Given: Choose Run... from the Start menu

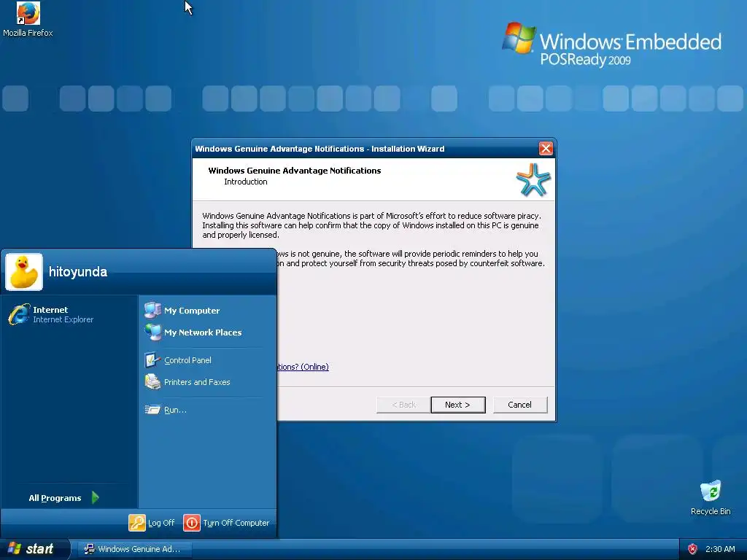Looking at the screenshot, I should point(175,410).
